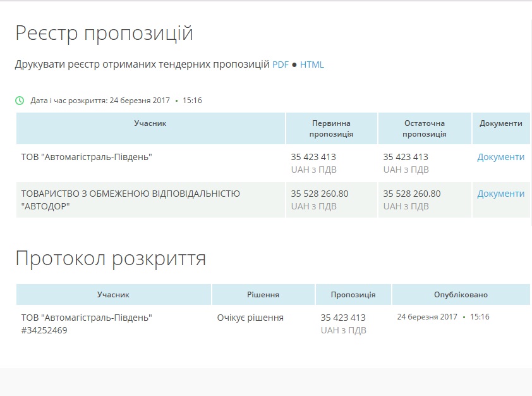Viewport: 532px width, 396px height.
Task: Click the Очікує рішення status text
Action: (x=250, y=318)
